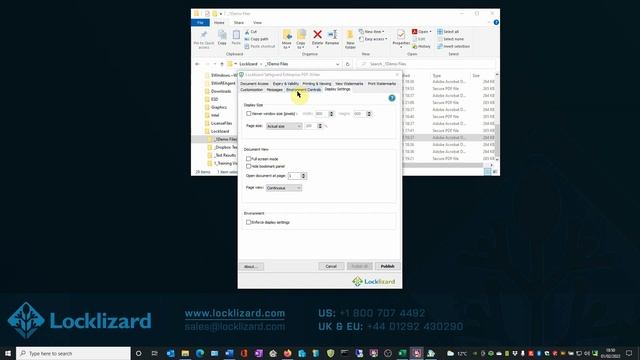Open the View Watermarks tab
The image size is (640, 360).
[349, 84]
